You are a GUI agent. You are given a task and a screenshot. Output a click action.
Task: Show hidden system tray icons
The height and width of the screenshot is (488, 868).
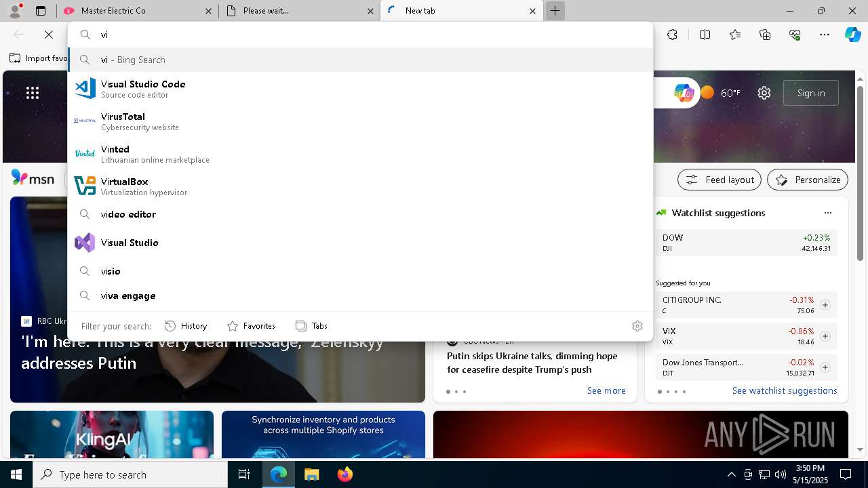[x=731, y=474]
